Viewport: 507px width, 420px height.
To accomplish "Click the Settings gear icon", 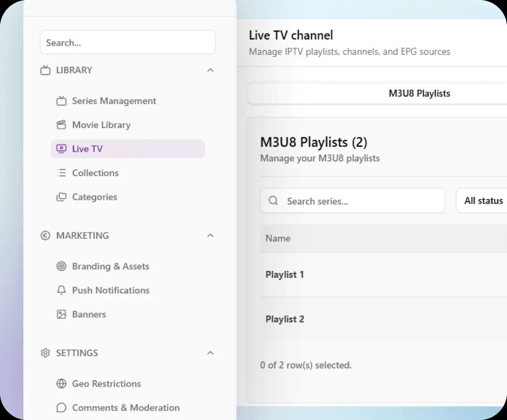I will [44, 353].
